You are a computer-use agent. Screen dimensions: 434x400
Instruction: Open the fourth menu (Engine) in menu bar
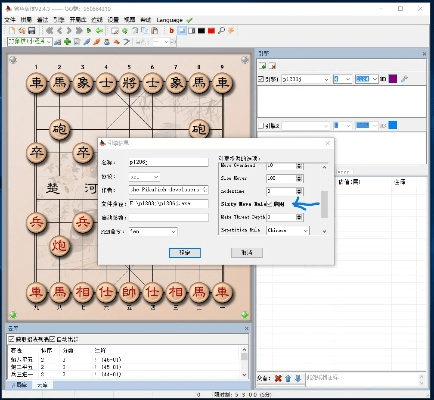58,20
